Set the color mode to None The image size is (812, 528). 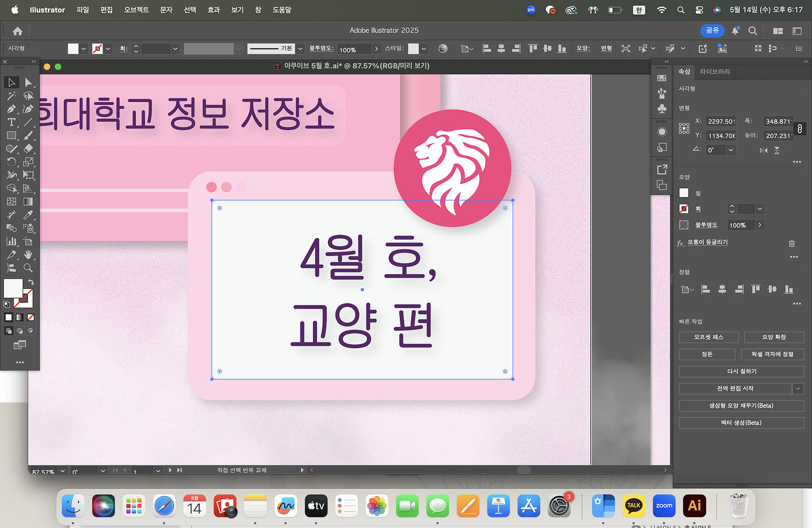click(x=31, y=317)
